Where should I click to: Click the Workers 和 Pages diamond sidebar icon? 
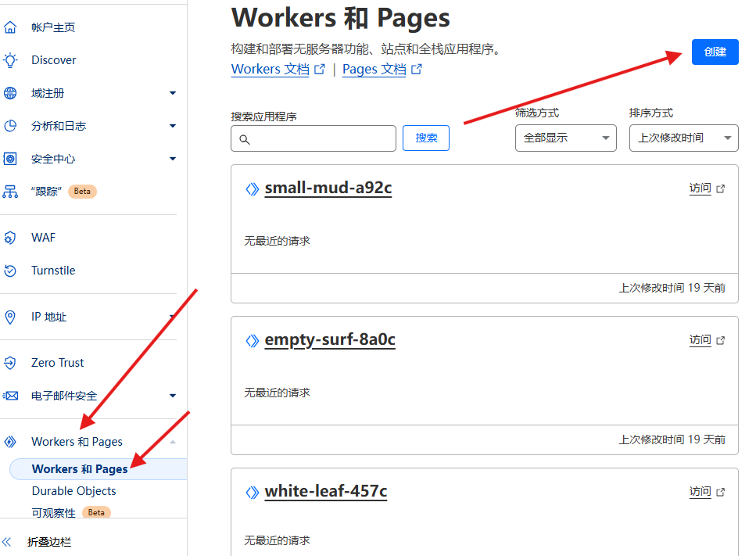(x=10, y=442)
